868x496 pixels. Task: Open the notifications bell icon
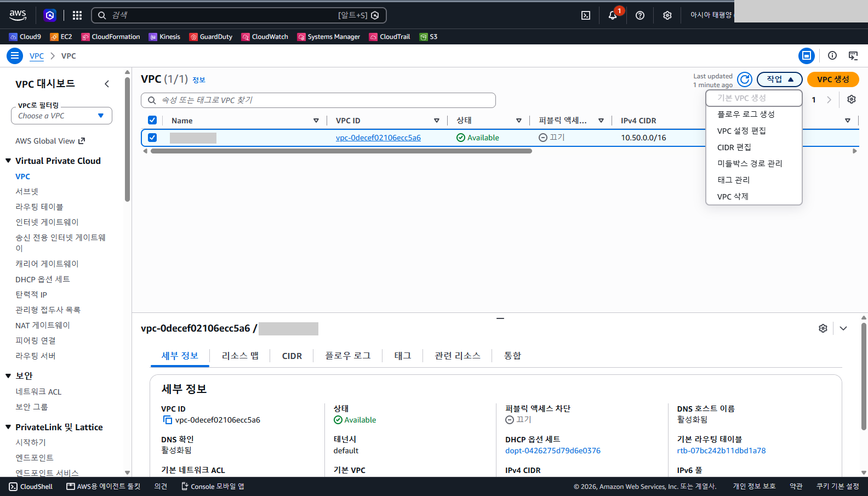[x=613, y=15]
